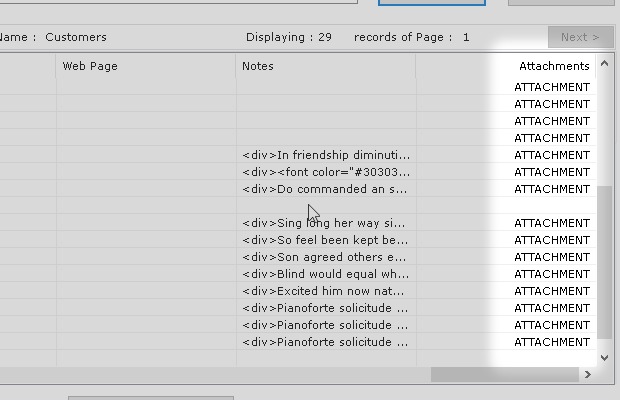
Task: Click the horizontal scrollbar thumb
Action: click(x=504, y=374)
